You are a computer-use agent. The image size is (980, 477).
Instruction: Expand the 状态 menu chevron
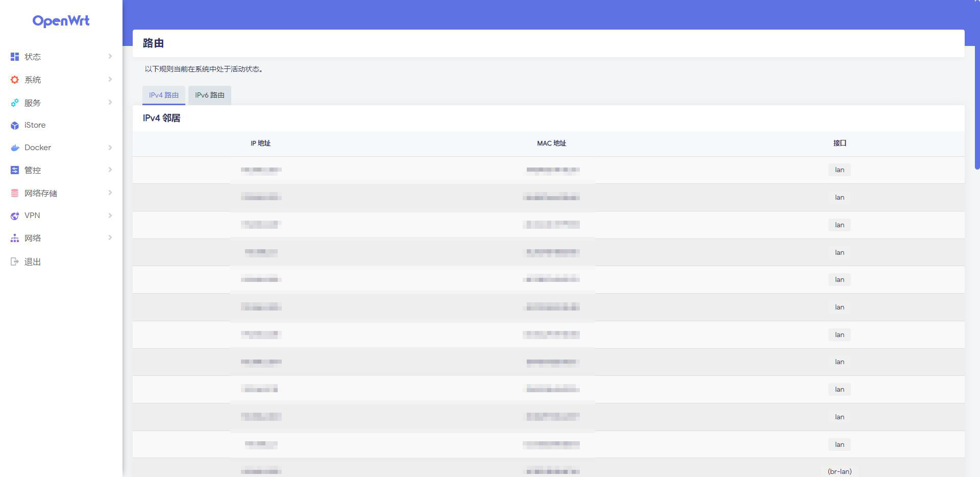pyautogui.click(x=110, y=56)
